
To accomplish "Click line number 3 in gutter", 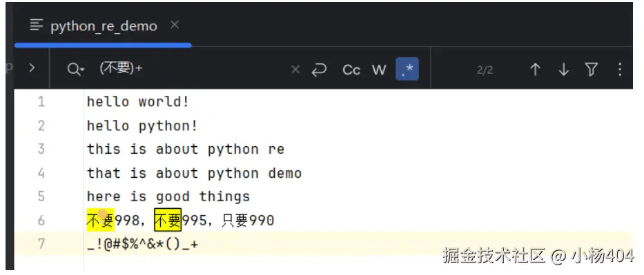I will [x=41, y=149].
